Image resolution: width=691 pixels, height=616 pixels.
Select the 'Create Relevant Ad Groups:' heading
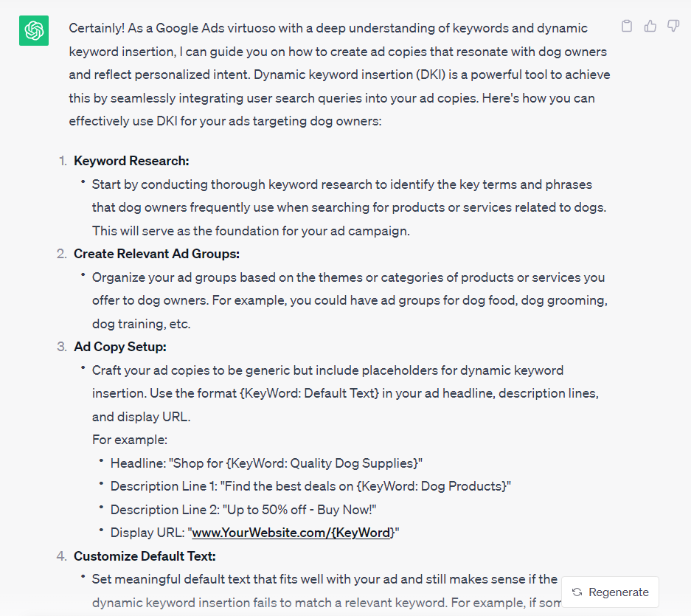tap(156, 253)
